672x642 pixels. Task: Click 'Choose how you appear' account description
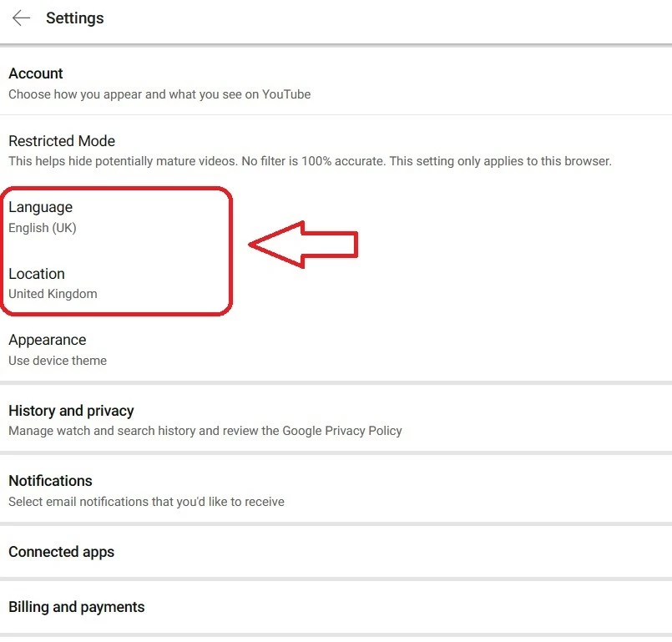[159, 94]
